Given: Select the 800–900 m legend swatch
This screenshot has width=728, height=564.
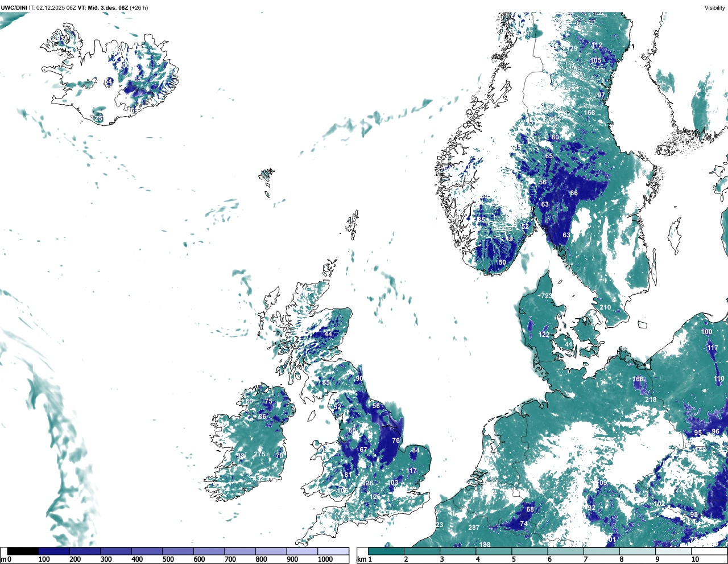Looking at the screenshot, I should (x=271, y=551).
